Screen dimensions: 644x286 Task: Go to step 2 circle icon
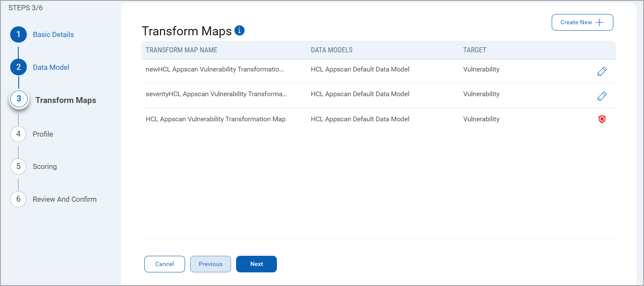[x=18, y=67]
